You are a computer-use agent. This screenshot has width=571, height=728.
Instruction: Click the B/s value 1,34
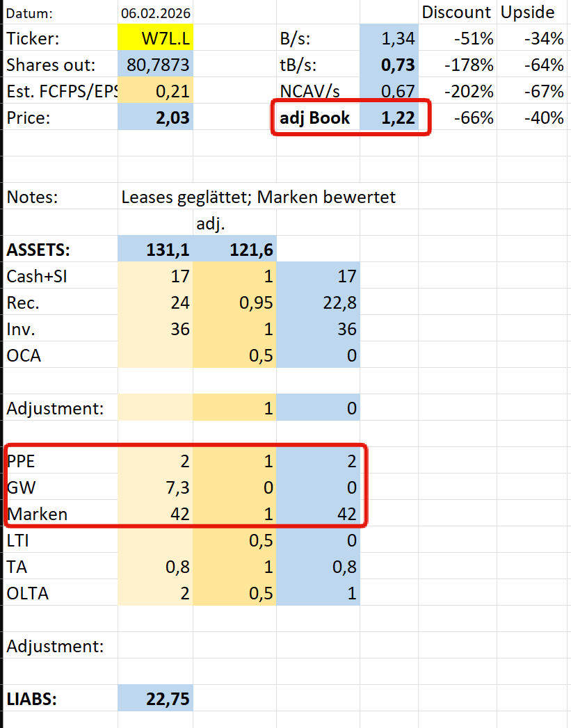coord(388,38)
